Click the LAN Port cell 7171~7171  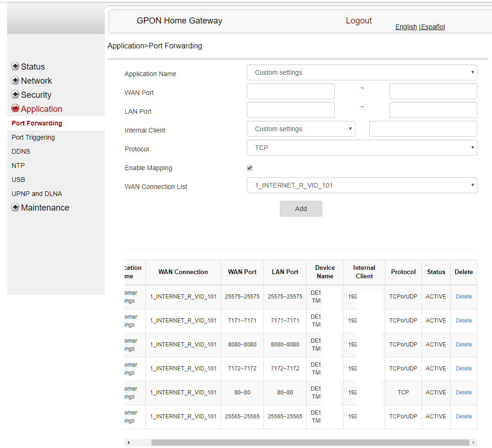point(285,321)
